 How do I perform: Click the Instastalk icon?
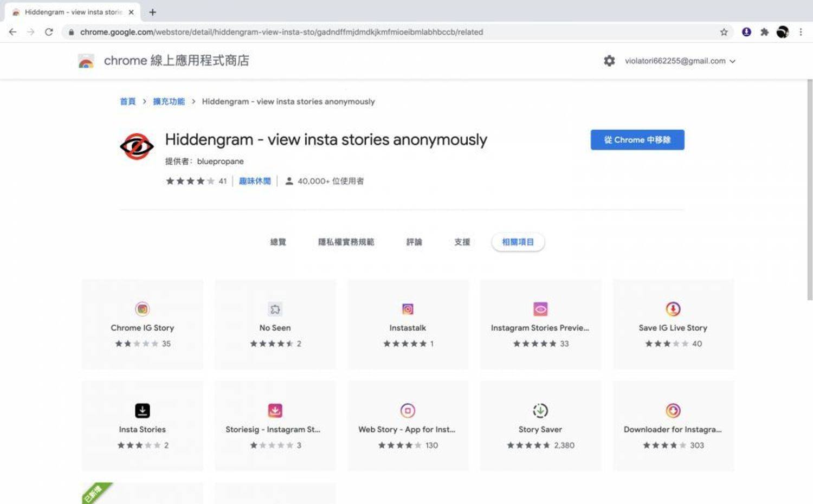click(408, 309)
